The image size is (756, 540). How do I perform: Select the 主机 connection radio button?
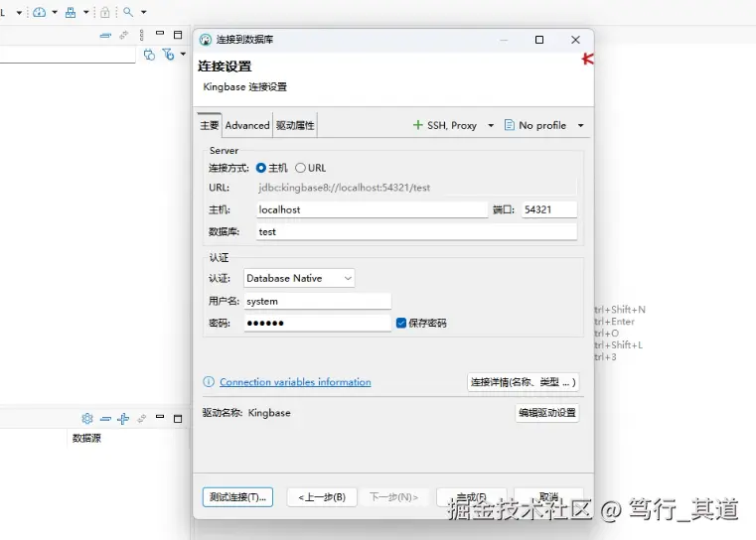click(261, 168)
